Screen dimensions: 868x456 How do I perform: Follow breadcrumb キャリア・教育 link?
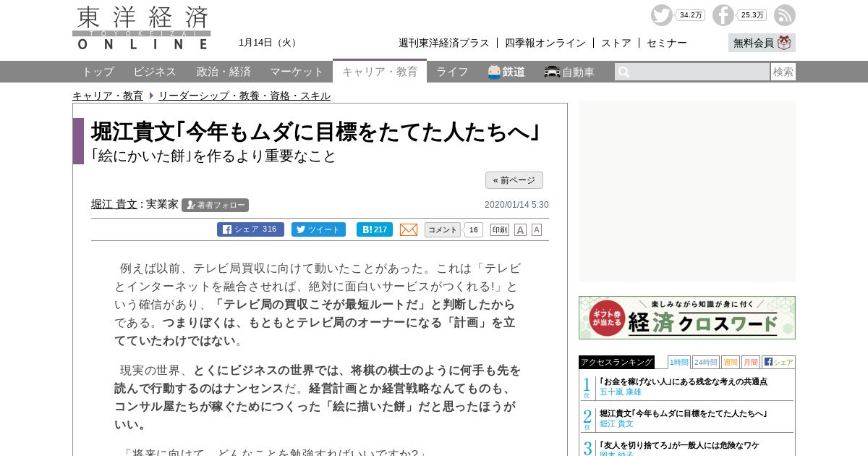[x=108, y=96]
